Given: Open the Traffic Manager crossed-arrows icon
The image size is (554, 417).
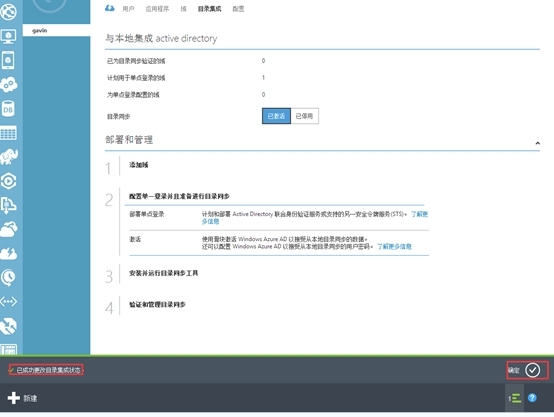Looking at the screenshot, I should pos(8,326).
